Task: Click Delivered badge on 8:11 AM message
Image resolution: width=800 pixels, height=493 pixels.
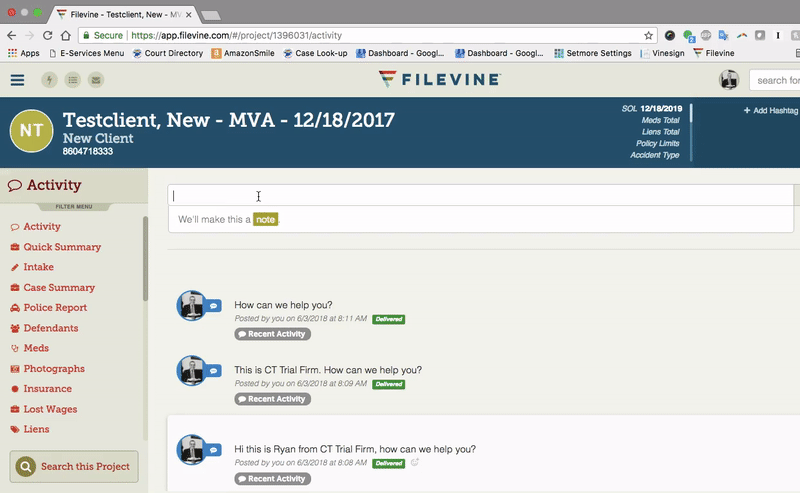Action: [389, 319]
